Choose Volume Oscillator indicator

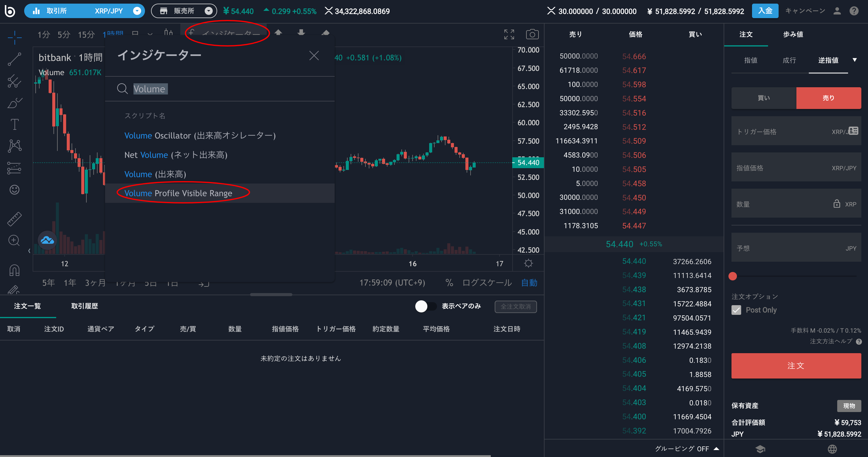220,136
